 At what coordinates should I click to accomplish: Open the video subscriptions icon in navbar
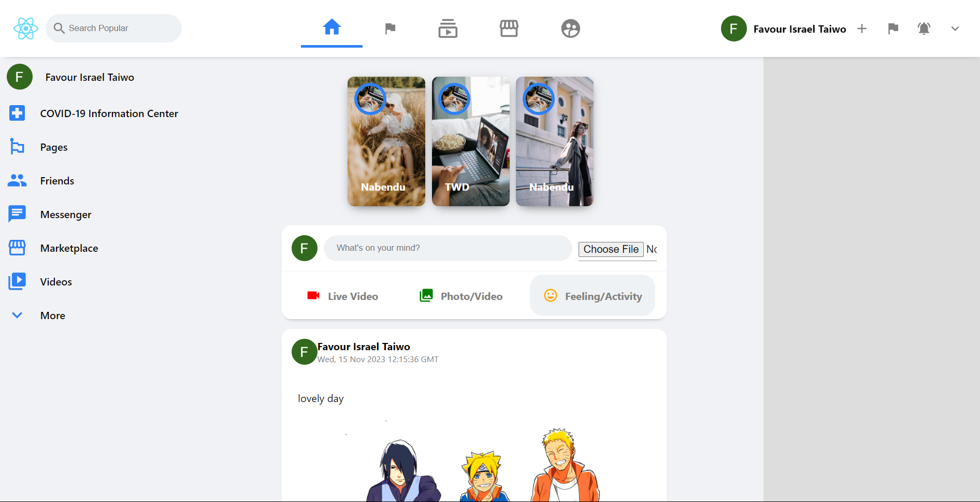click(448, 28)
